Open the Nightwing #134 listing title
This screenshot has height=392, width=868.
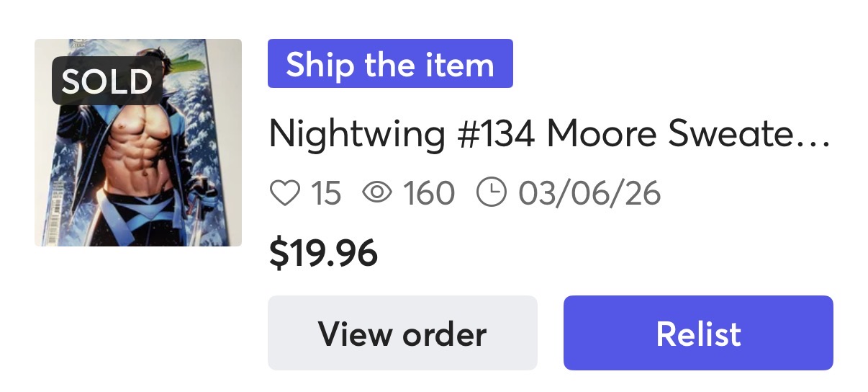pos(549,135)
